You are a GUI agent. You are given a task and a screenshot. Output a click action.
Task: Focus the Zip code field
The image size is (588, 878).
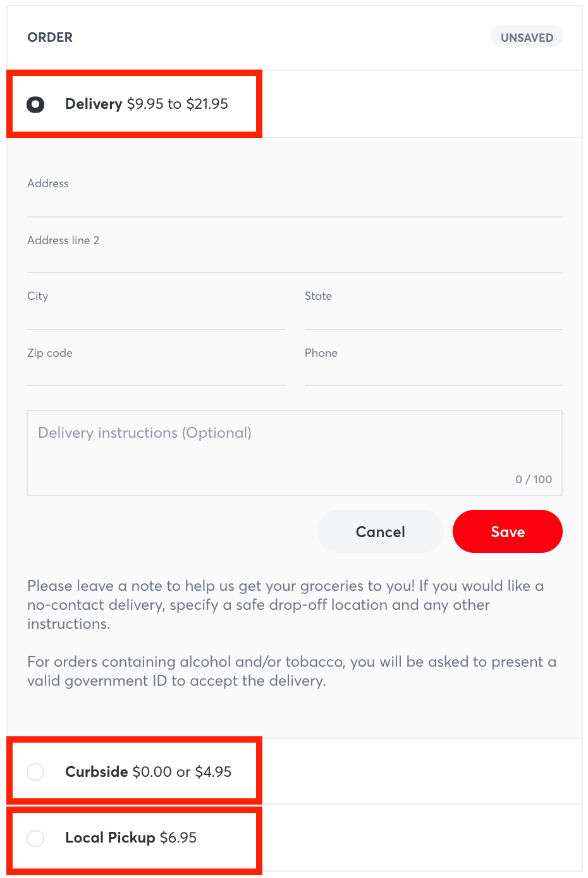[156, 370]
